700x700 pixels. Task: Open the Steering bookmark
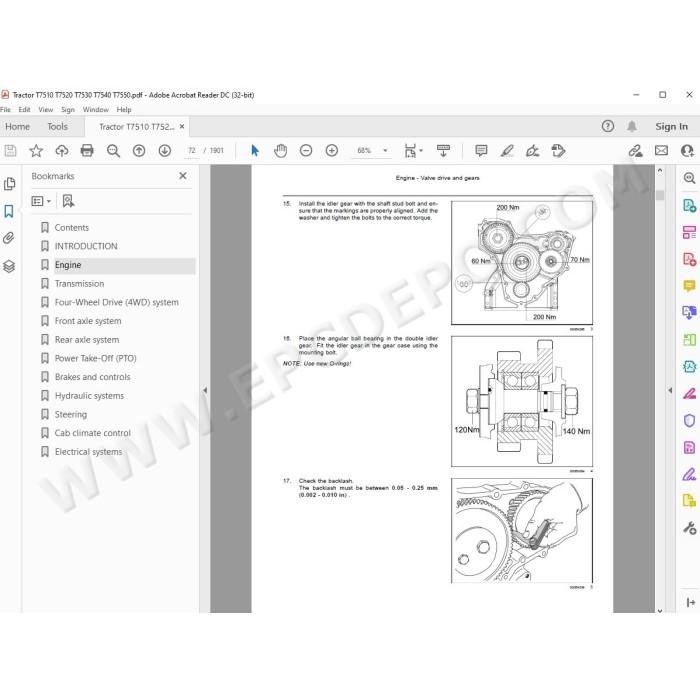pos(71,415)
